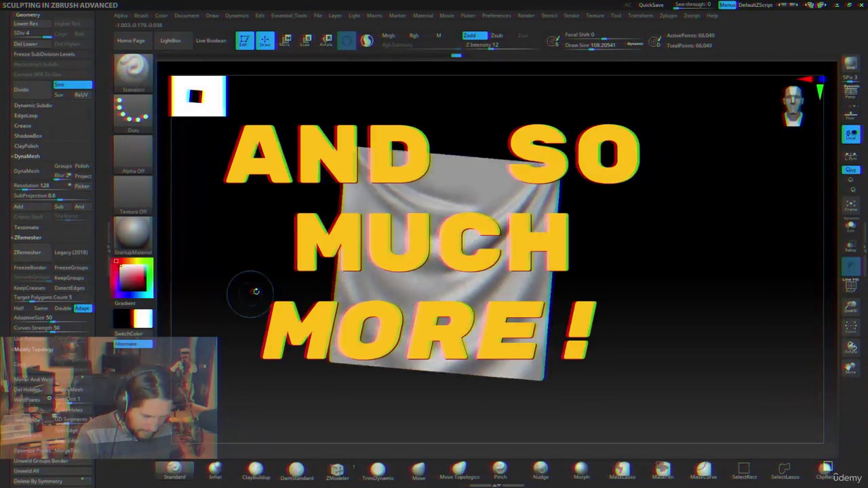Open the Preferences menu

click(496, 15)
